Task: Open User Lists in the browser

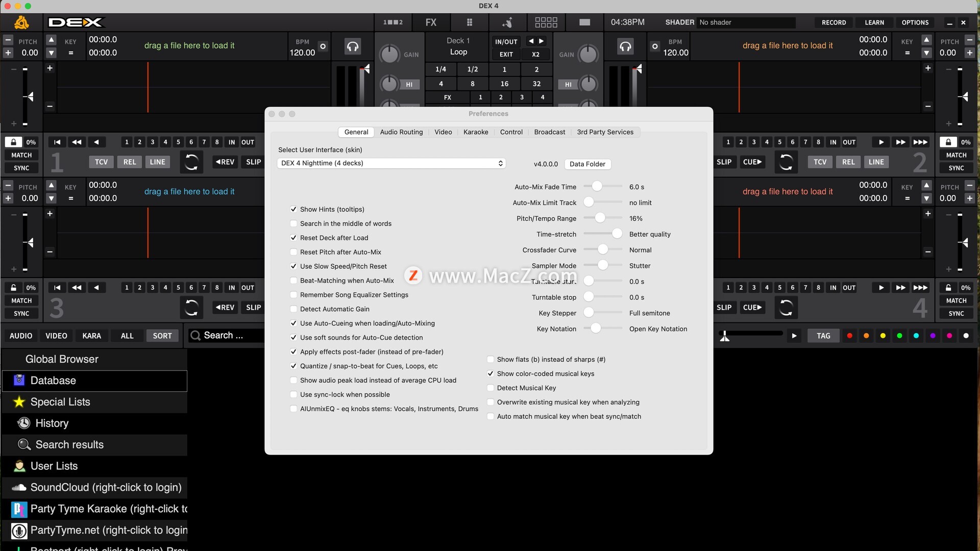Action: (94, 466)
